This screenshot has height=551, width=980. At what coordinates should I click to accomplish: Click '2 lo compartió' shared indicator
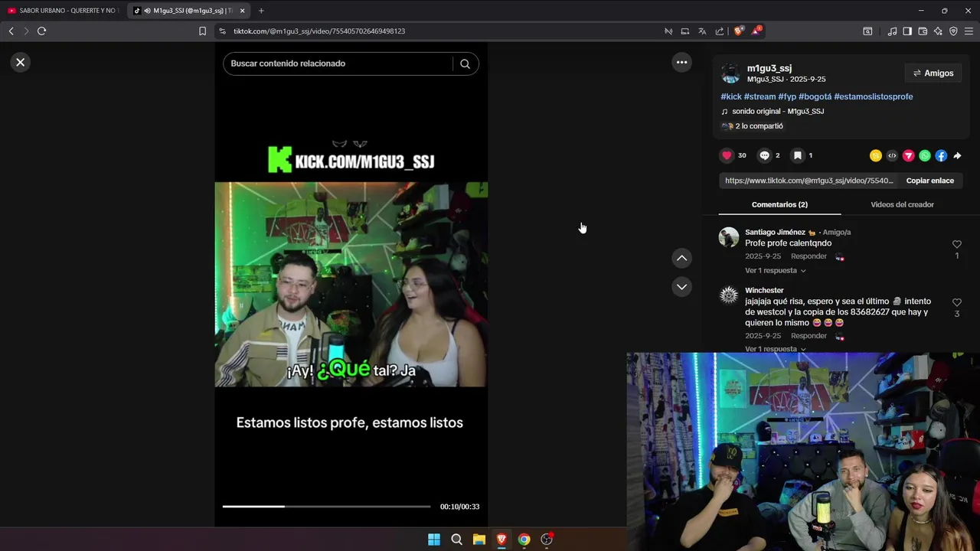pyautogui.click(x=752, y=126)
